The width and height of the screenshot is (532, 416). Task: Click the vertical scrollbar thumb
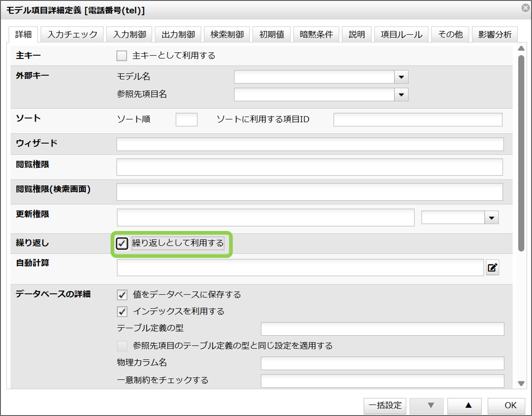click(x=521, y=153)
